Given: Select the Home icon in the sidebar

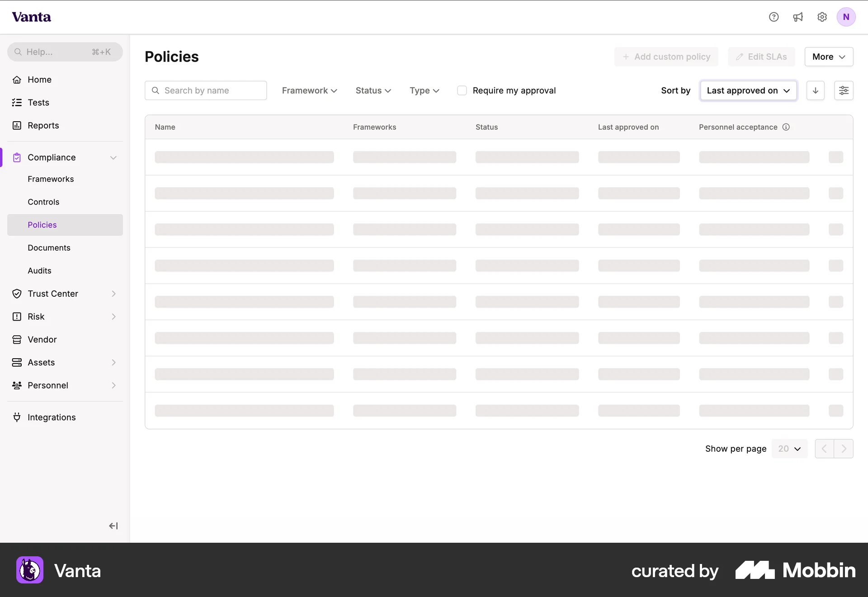Looking at the screenshot, I should click(x=17, y=80).
